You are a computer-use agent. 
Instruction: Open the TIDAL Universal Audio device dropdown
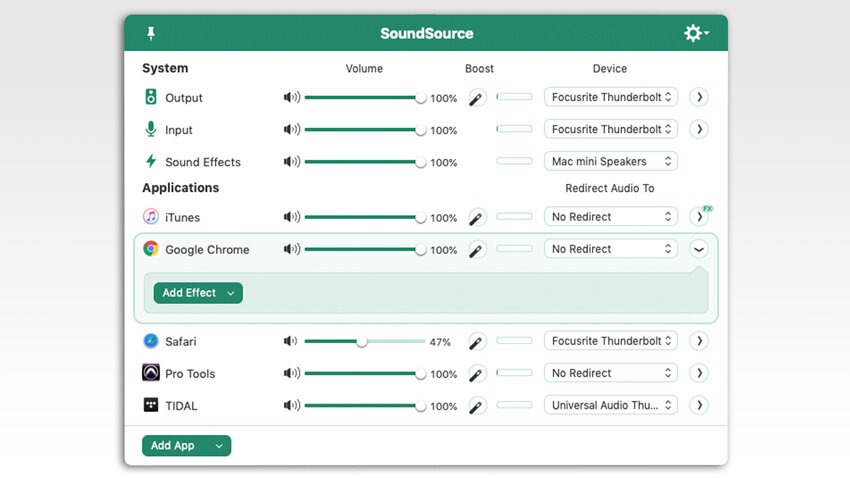click(x=611, y=405)
